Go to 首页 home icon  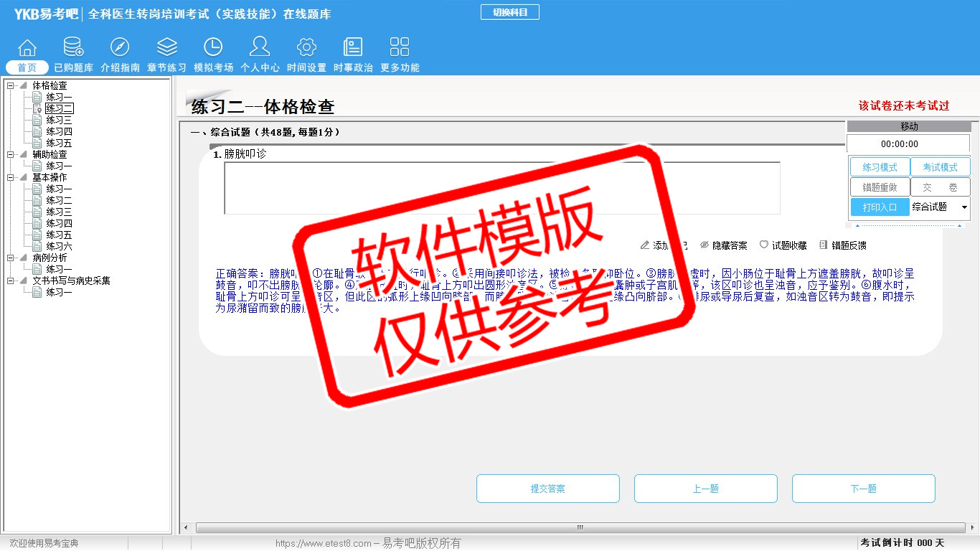point(27,47)
